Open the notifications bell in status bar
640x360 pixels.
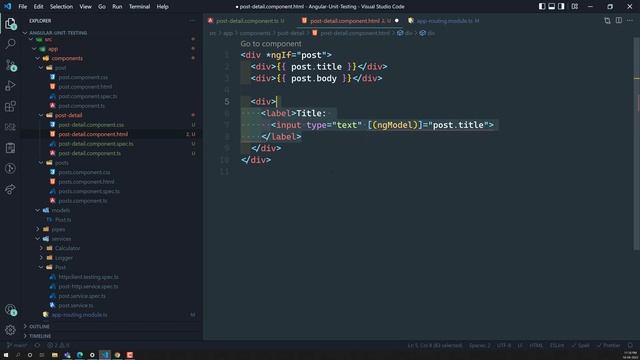[x=630, y=345]
